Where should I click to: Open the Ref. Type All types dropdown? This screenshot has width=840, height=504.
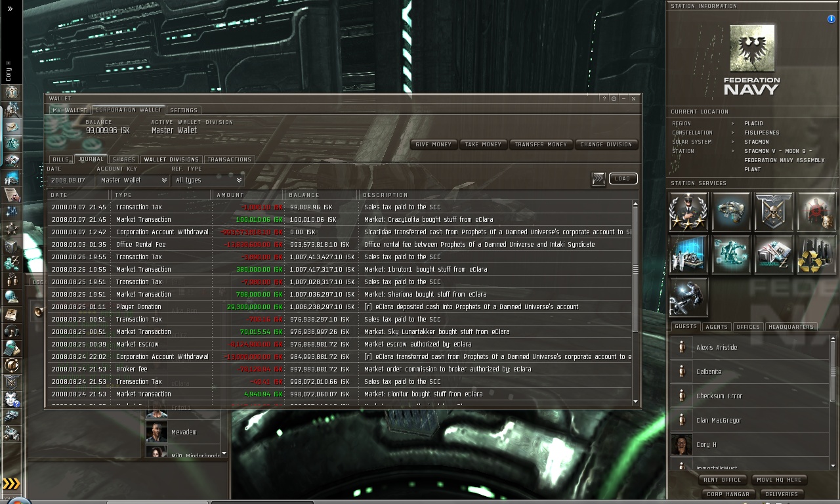click(x=209, y=180)
